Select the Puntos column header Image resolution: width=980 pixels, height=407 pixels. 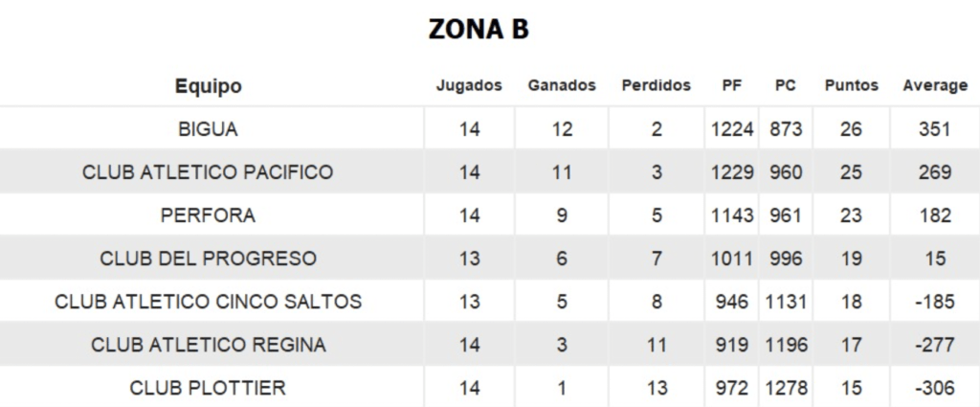(851, 85)
